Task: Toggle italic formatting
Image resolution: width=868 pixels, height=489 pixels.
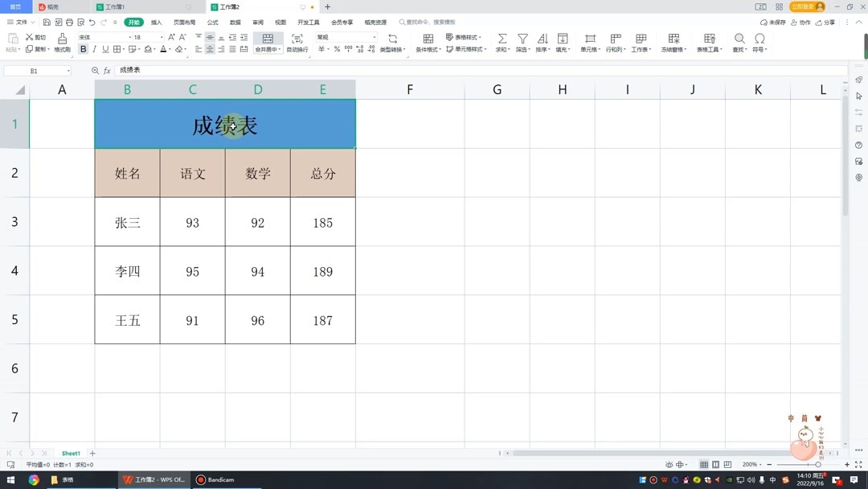Action: [94, 48]
